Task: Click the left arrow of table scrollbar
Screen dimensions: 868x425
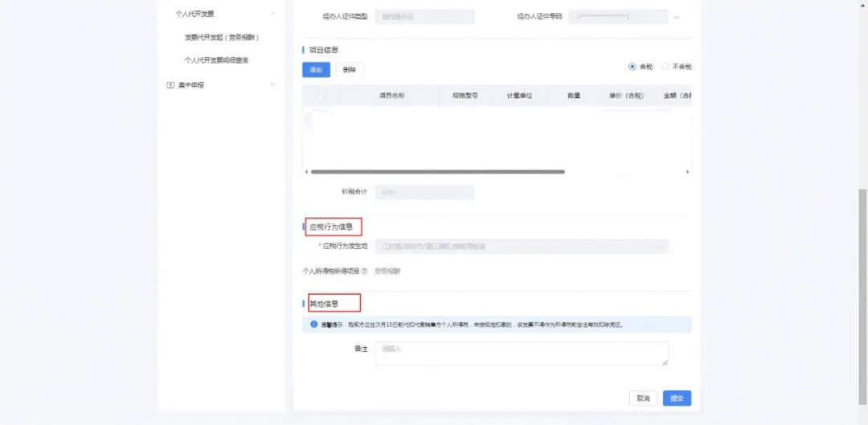Action: coord(306,172)
